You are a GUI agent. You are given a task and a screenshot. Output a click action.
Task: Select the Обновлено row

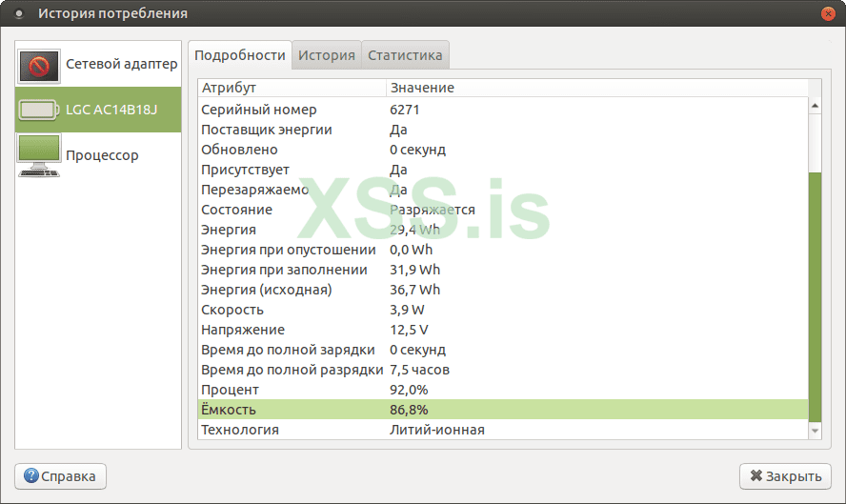[503, 150]
